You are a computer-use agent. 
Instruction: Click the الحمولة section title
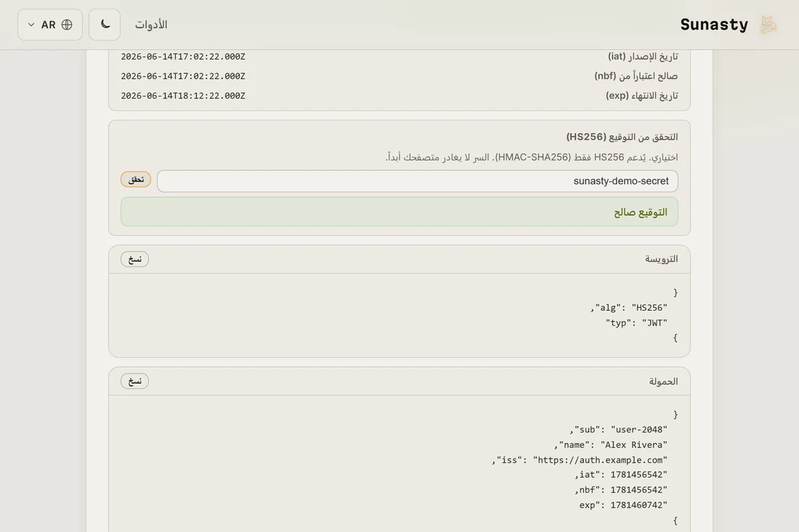[x=663, y=381]
